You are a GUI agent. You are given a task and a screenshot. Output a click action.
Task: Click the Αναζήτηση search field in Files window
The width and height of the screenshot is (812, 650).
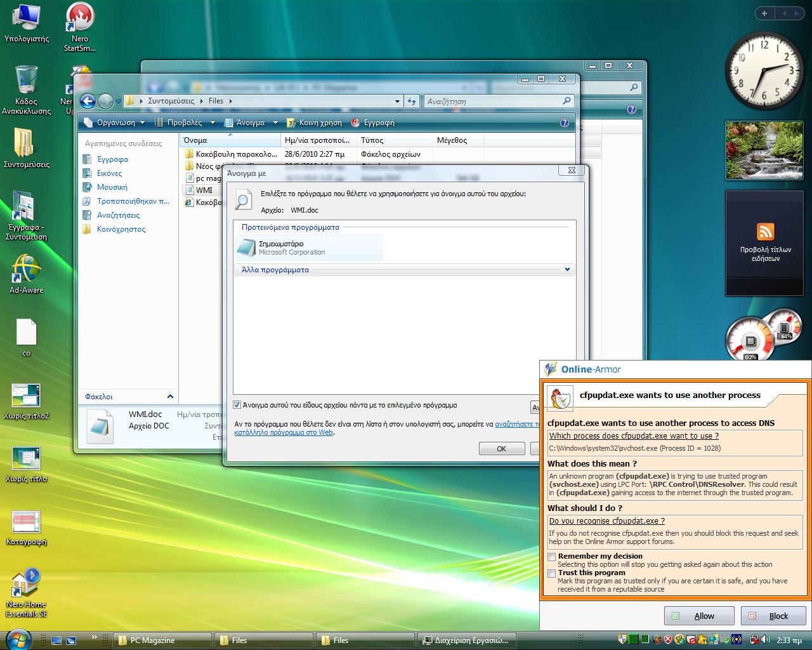pos(498,101)
